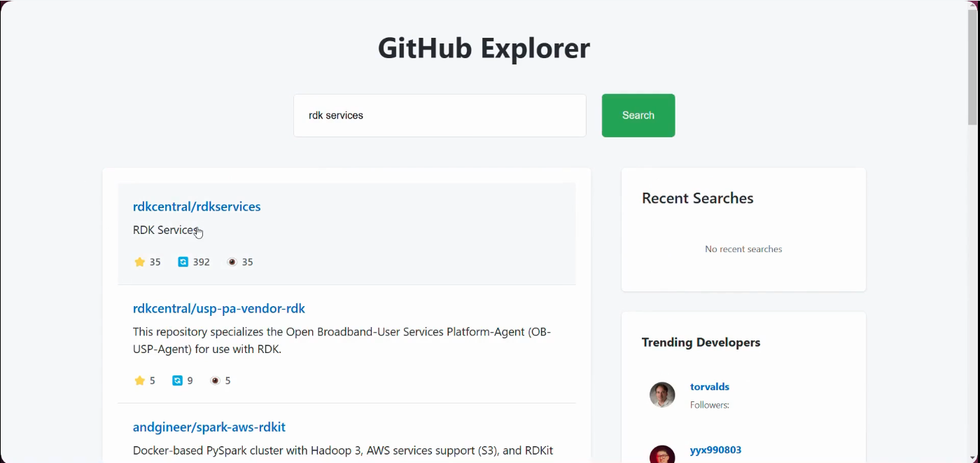The height and width of the screenshot is (463, 980).
Task: Click the watchers eye icon for rdkservices
Action: pos(232,262)
